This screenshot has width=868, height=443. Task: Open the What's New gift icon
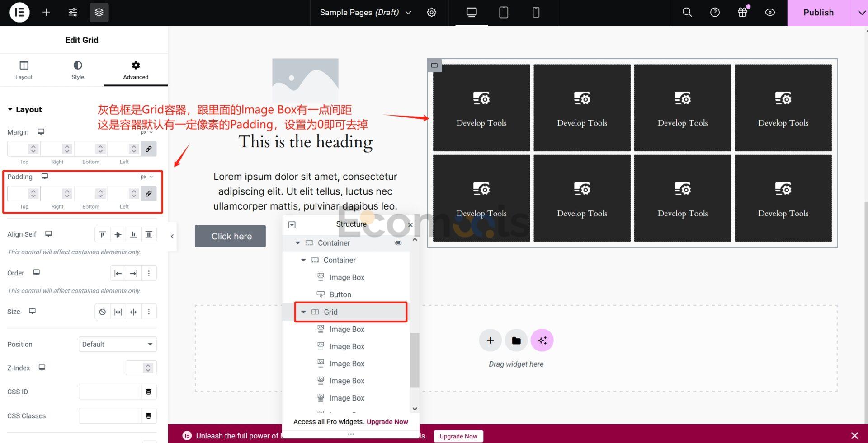[742, 13]
